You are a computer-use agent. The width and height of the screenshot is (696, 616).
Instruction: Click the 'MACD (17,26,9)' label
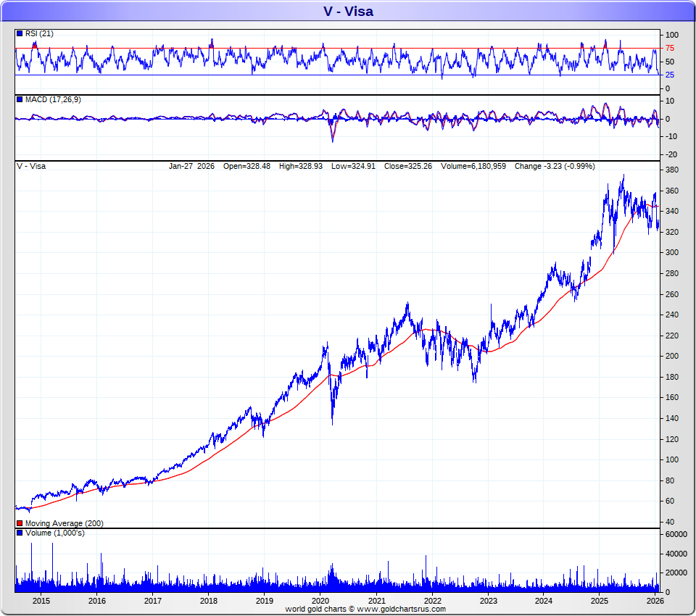[x=53, y=99]
